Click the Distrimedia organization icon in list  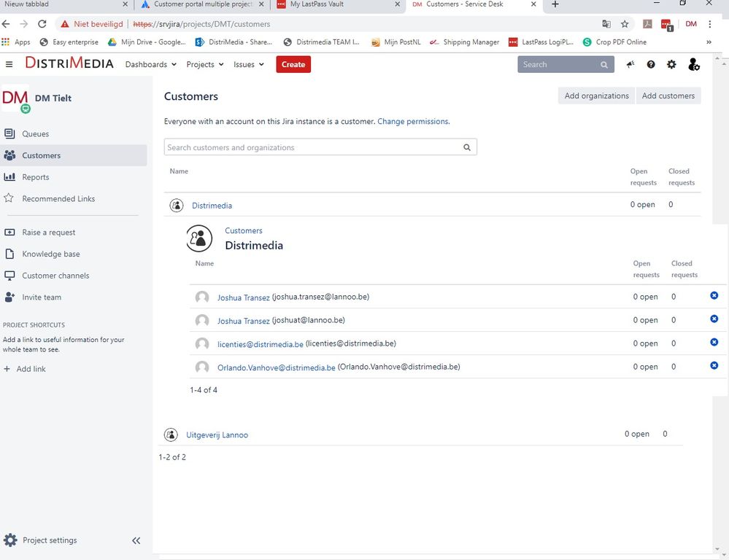176,205
